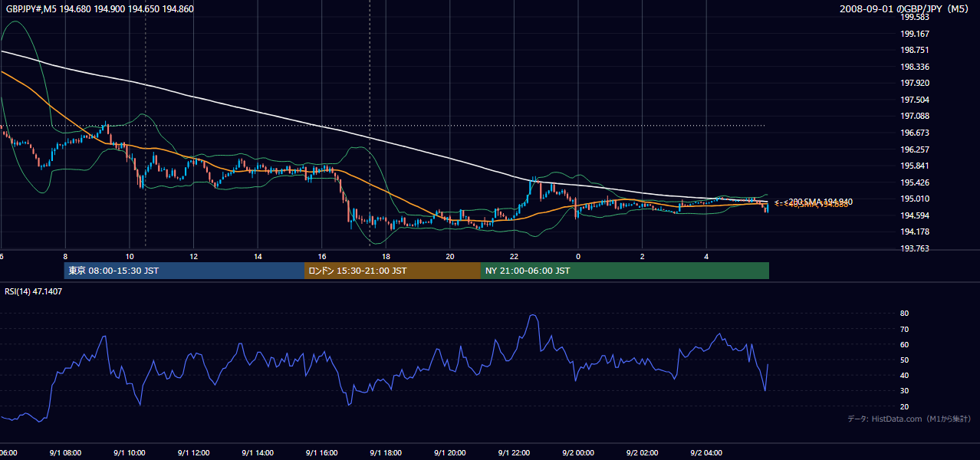Image resolution: width=980 pixels, height=460 pixels.
Task: Click the 9/1 14:00 time label
Action: [x=258, y=453]
